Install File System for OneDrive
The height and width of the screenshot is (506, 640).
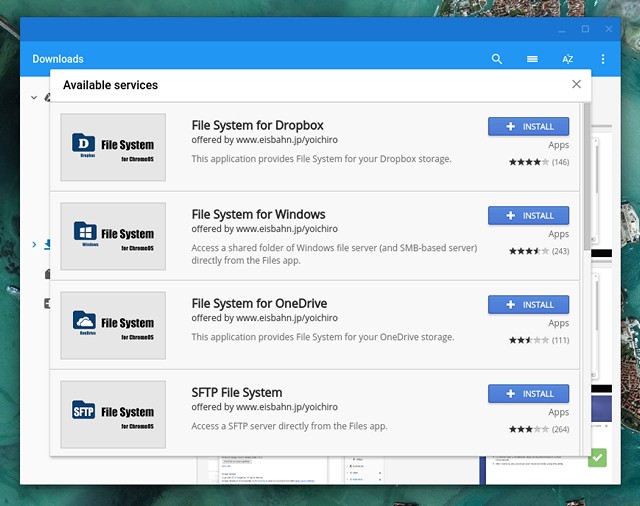528,304
